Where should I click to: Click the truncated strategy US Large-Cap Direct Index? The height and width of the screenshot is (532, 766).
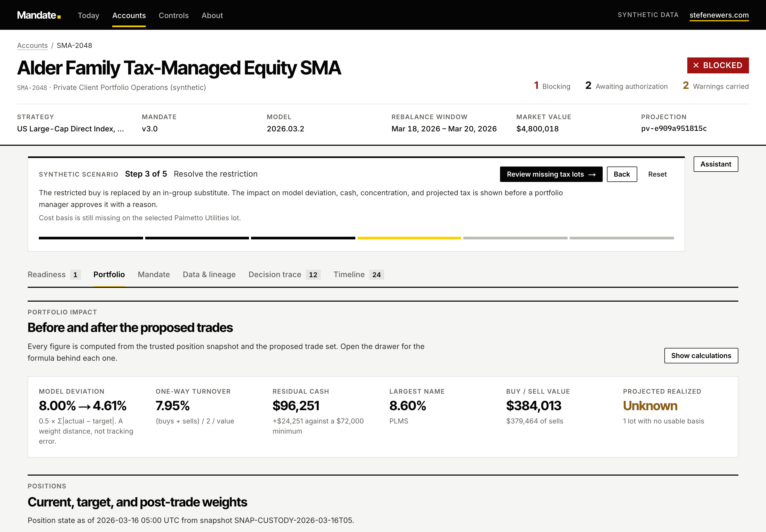[x=70, y=129]
